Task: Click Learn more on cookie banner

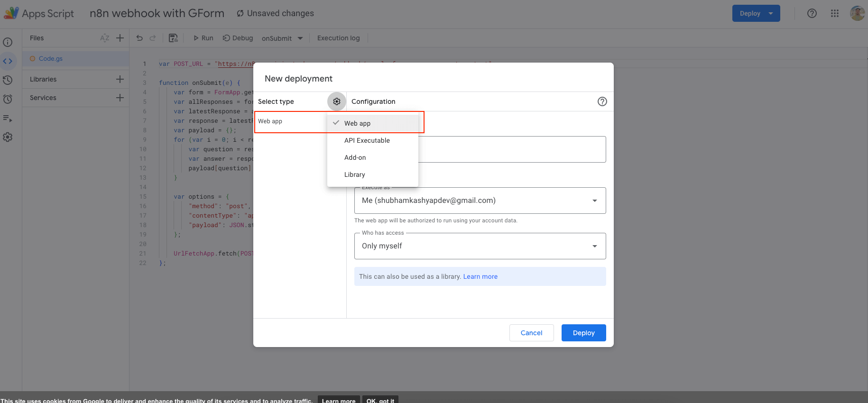Action: pyautogui.click(x=339, y=400)
